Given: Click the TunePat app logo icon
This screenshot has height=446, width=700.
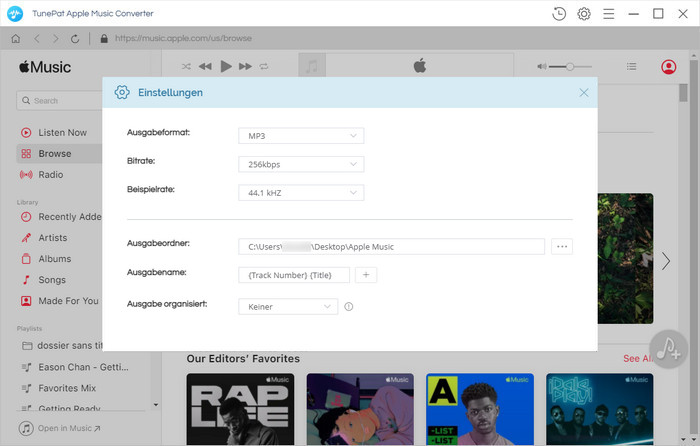Looking at the screenshot, I should tap(15, 14).
